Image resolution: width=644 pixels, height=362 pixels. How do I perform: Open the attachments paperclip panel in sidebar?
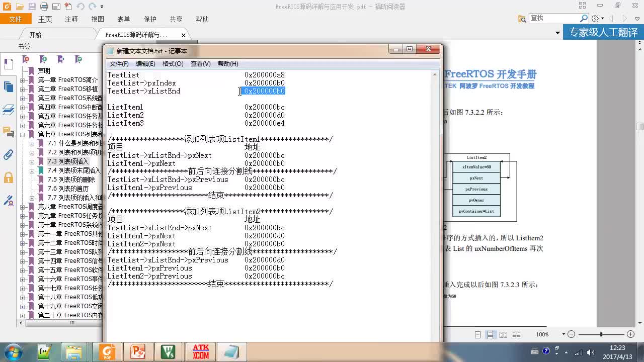click(9, 155)
